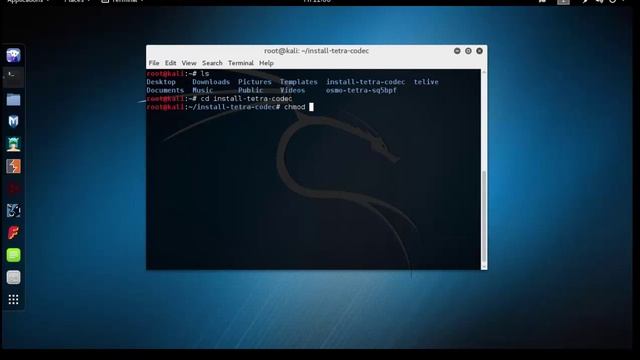Image resolution: width=640 pixels, height=360 pixels.
Task: Close the terminal window
Action: click(479, 51)
